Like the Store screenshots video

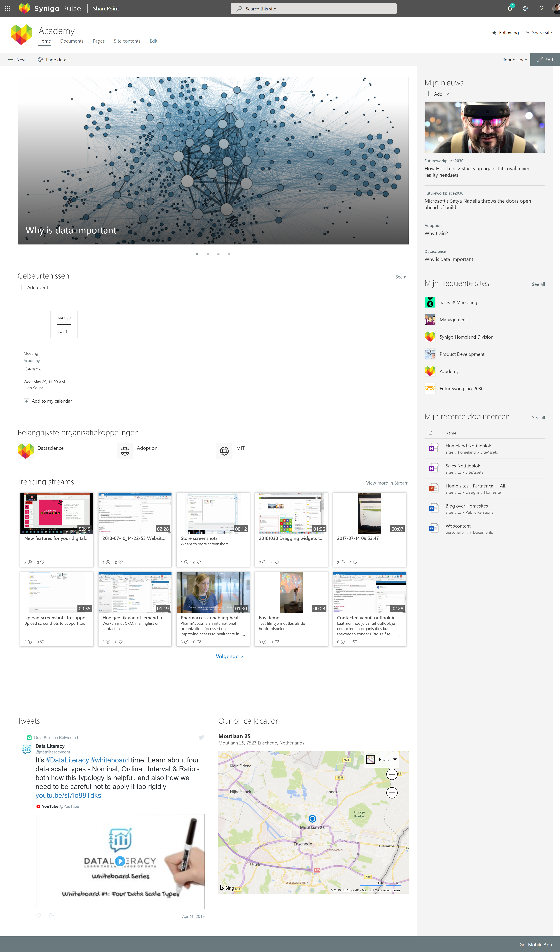[x=199, y=562]
